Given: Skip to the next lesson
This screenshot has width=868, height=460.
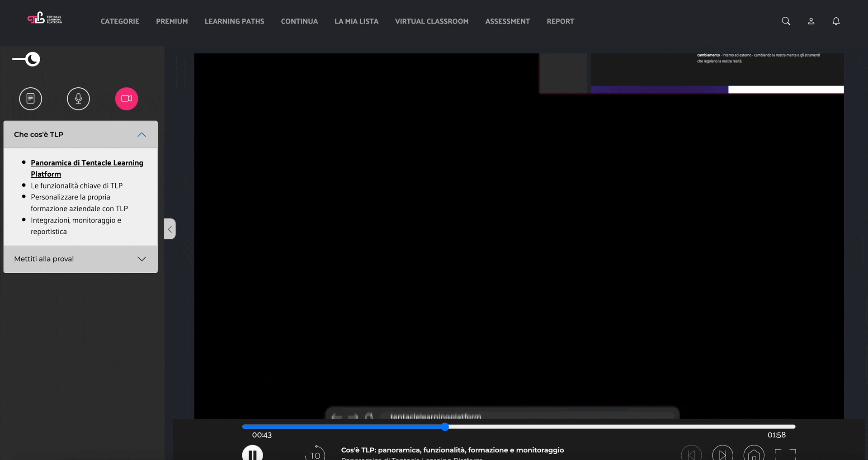Looking at the screenshot, I should 722,454.
